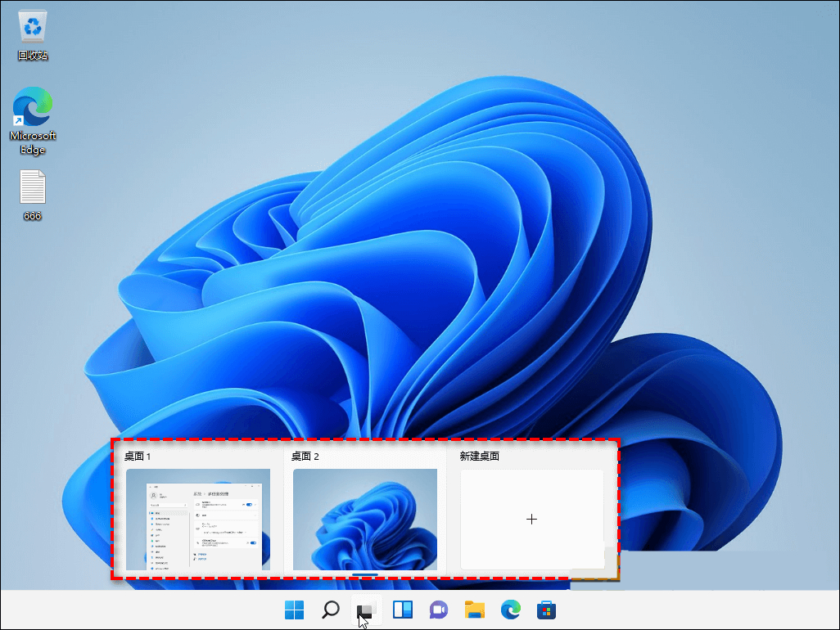Image resolution: width=840 pixels, height=630 pixels.
Task: Click the 桌面 2 name label
Action: click(305, 457)
